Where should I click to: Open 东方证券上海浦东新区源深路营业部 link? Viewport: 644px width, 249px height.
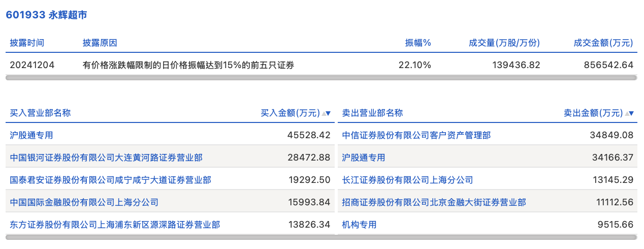(x=115, y=225)
